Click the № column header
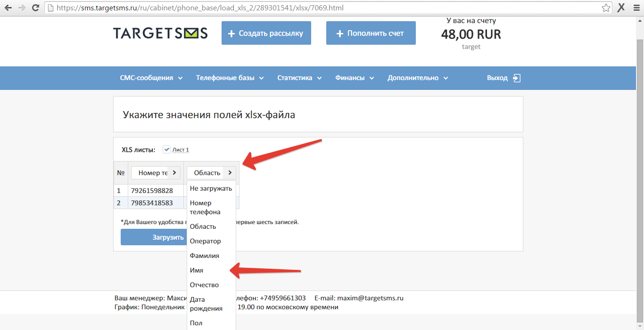Viewport: 644px width, 330px height. [121, 173]
